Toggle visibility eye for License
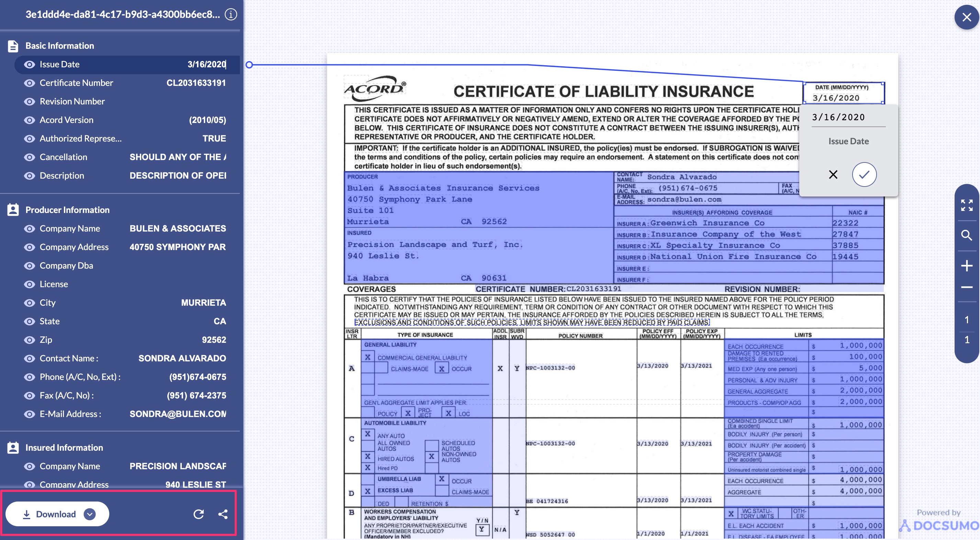 point(29,284)
